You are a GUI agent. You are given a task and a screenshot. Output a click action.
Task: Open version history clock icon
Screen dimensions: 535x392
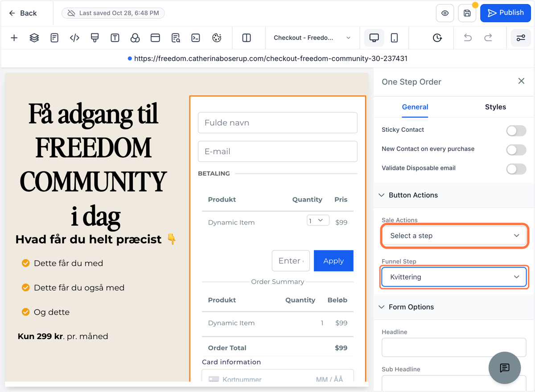[x=437, y=38]
